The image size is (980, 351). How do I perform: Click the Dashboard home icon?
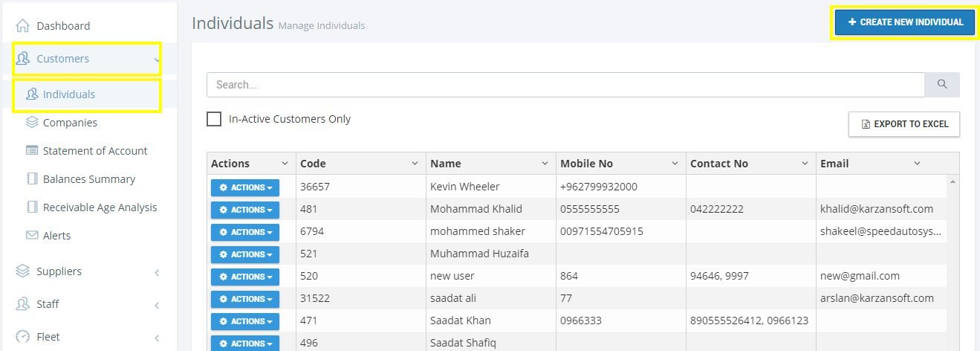coord(22,26)
